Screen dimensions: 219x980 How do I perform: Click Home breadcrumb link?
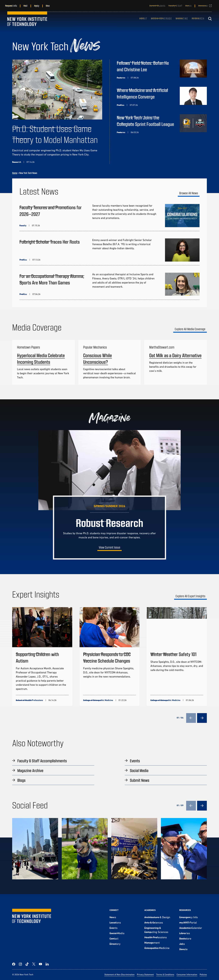coord(14,173)
